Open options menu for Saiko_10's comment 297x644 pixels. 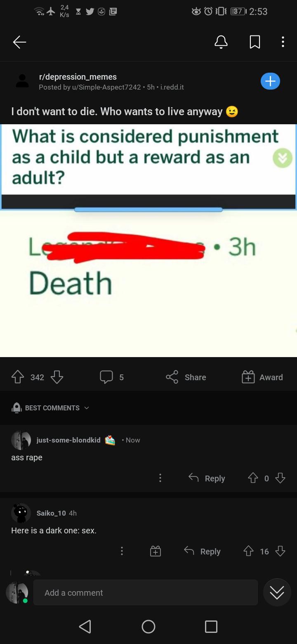point(122,551)
